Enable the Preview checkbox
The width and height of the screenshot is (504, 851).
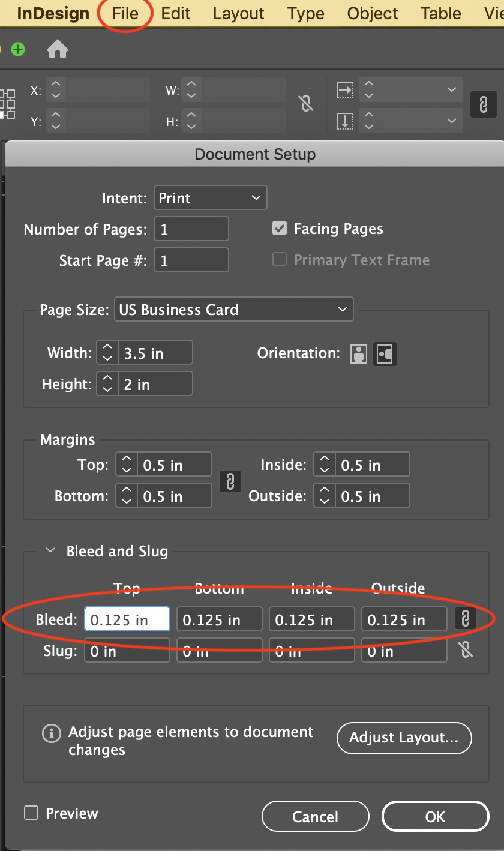tap(31, 813)
